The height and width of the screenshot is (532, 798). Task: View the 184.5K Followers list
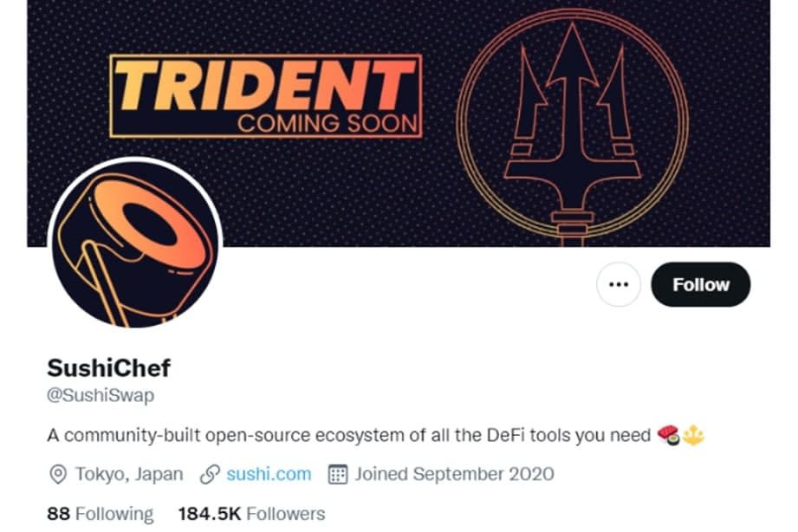pos(251,514)
